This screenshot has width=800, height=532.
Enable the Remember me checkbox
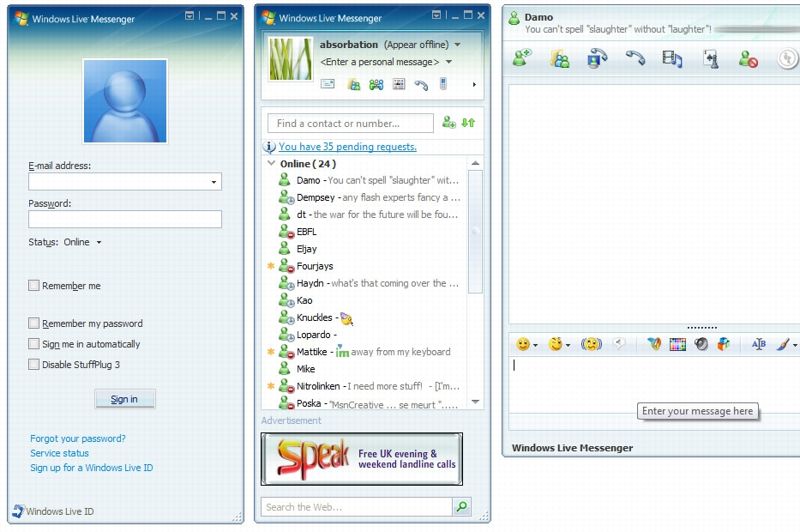(34, 285)
